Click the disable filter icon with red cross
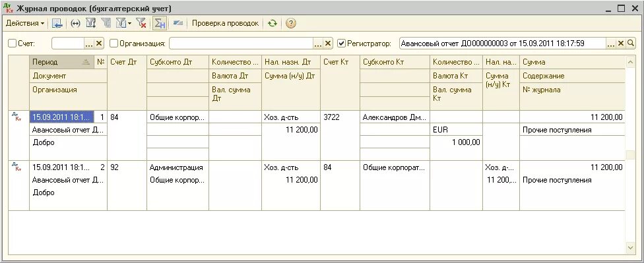644x263 pixels. coord(141,23)
